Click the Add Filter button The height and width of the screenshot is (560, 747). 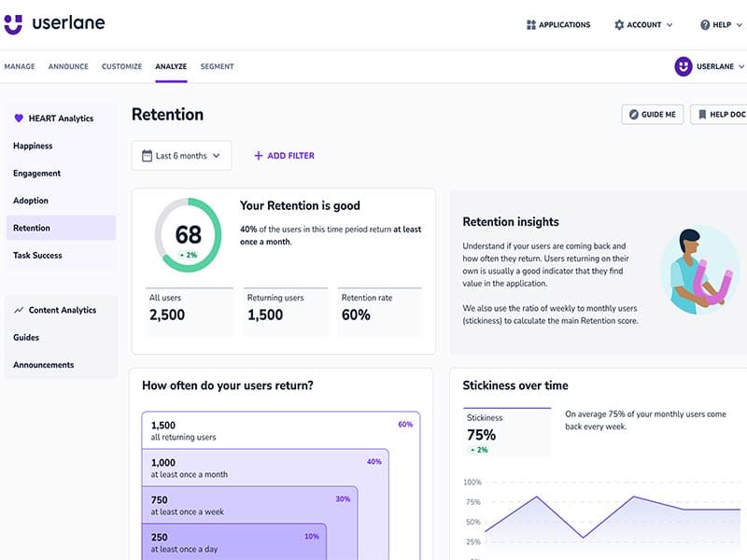point(284,156)
